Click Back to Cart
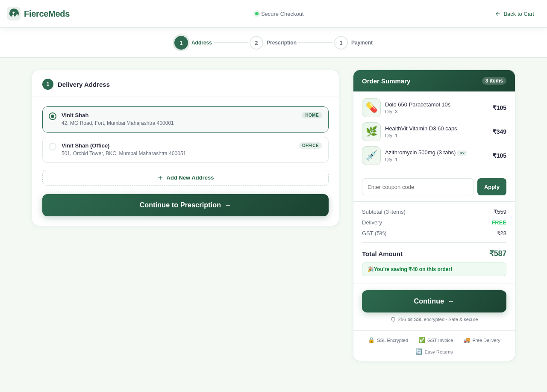 coord(515,14)
